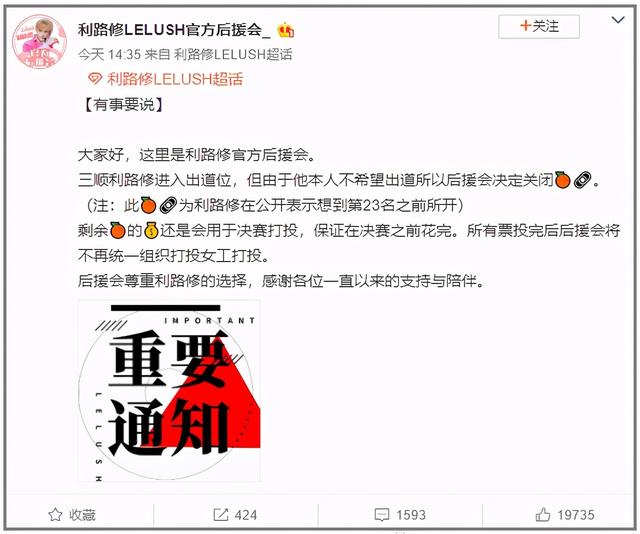640x534 pixels.
Task: Expand the post options chevron menu
Action: click(618, 19)
